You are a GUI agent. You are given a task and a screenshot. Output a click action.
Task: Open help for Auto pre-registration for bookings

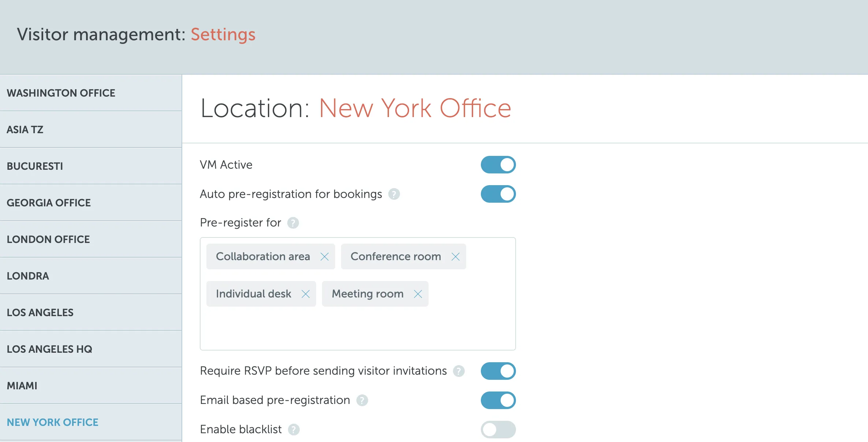click(394, 194)
